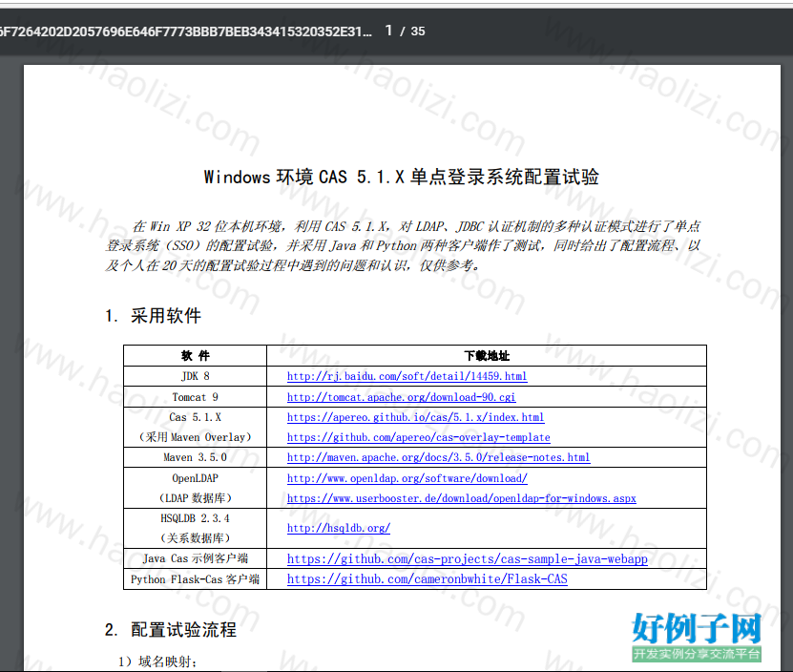This screenshot has height=672, width=793.
Task: Click the Tomcat 9 table cell
Action: coord(196,397)
